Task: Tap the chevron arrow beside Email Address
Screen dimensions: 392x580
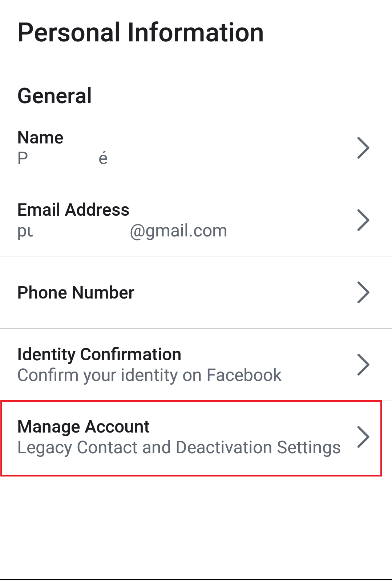Action: [363, 220]
